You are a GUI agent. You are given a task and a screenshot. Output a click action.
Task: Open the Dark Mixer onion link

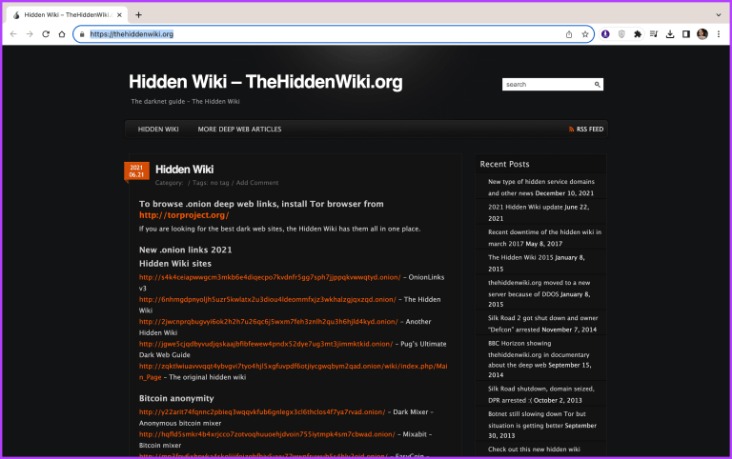click(262, 412)
